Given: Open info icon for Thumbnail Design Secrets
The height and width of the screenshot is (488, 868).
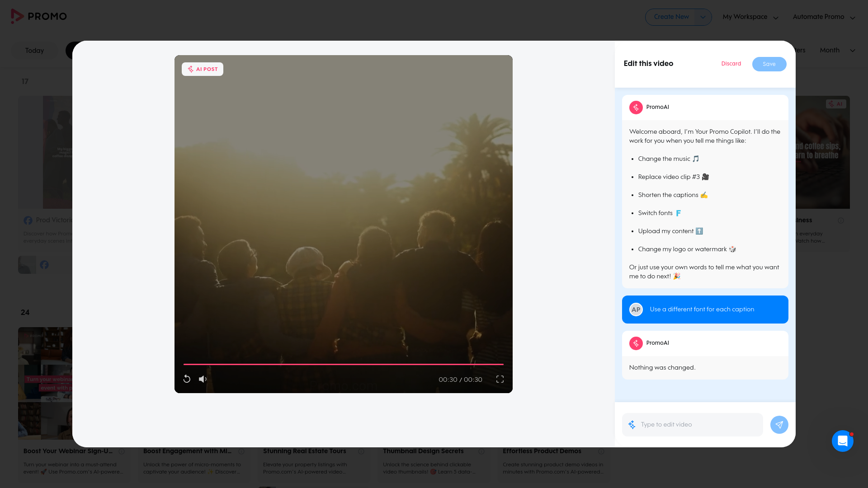Looking at the screenshot, I should [481, 451].
